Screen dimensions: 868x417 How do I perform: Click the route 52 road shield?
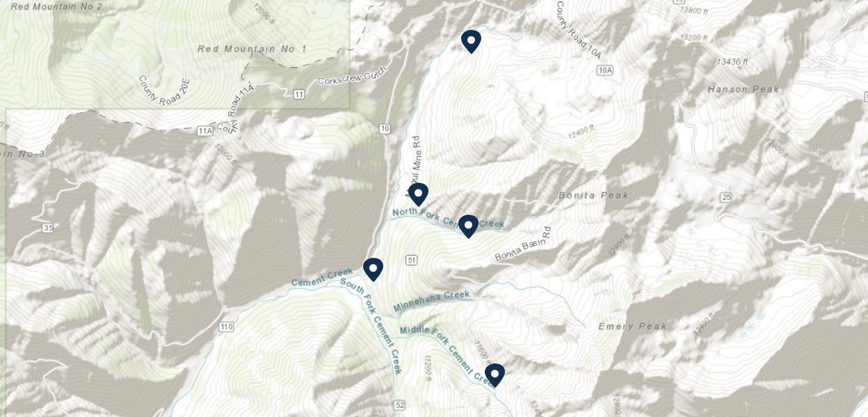click(399, 405)
